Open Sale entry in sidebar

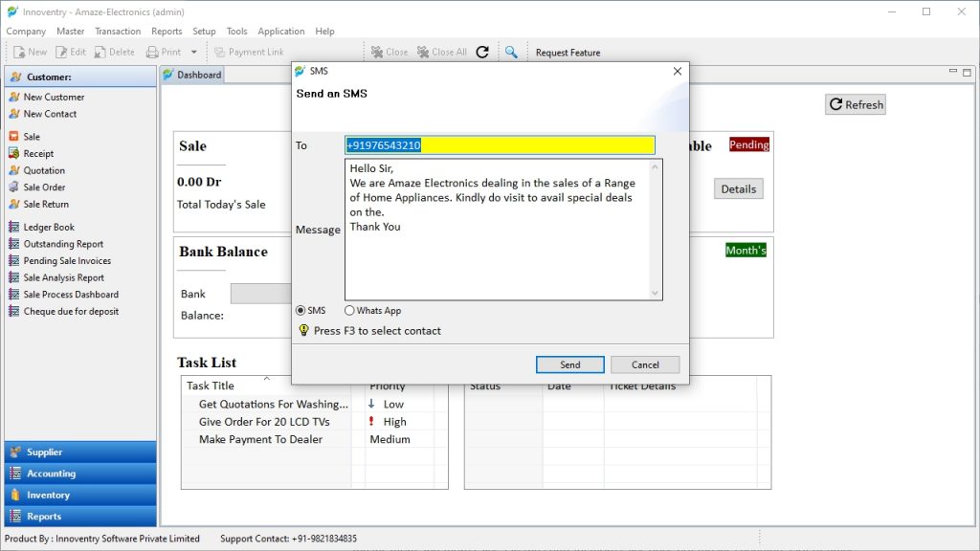pyautogui.click(x=32, y=136)
